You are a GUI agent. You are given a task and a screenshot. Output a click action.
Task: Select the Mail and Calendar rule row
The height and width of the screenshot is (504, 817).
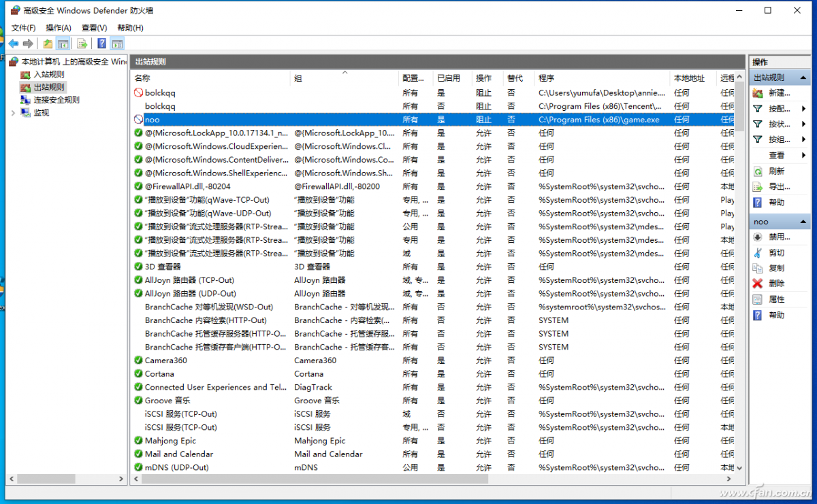pos(433,454)
